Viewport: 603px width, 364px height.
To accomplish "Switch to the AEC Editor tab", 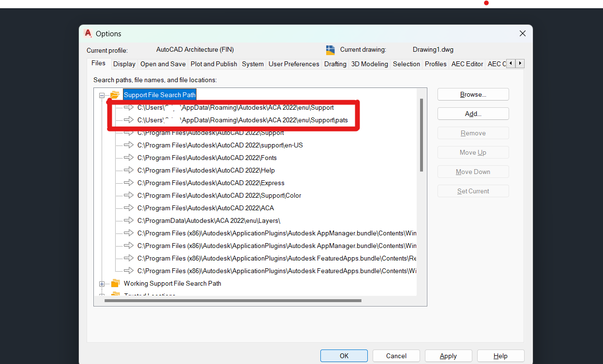I will point(467,64).
